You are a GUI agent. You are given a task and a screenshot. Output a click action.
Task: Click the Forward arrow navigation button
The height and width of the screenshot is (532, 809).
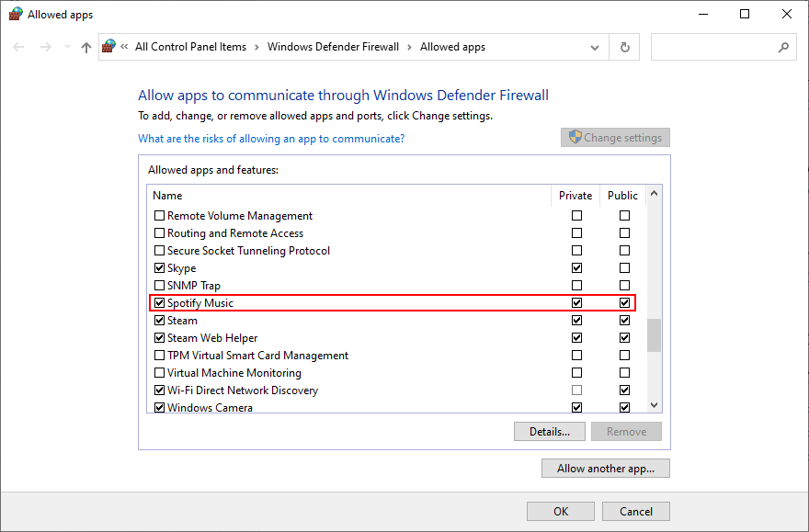tap(46, 47)
